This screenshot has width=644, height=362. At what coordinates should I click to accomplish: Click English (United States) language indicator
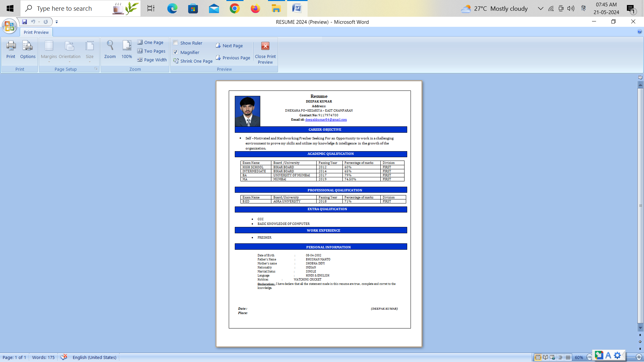coord(95,357)
